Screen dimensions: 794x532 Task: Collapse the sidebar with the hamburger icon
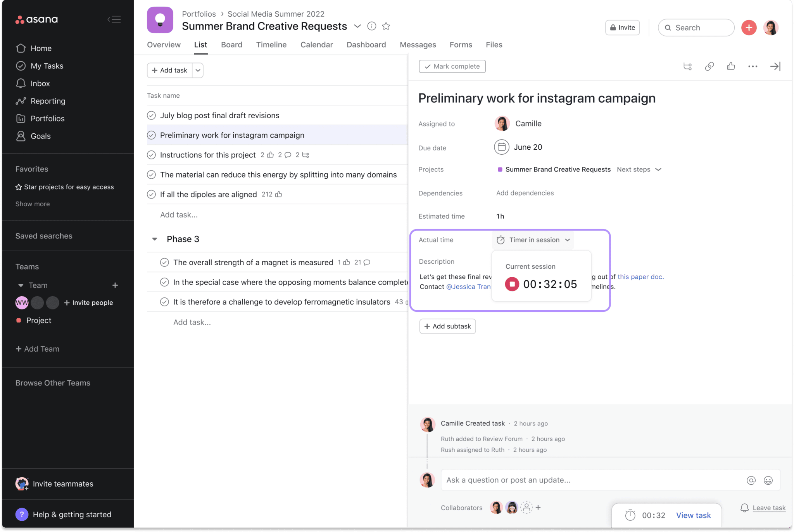[114, 19]
